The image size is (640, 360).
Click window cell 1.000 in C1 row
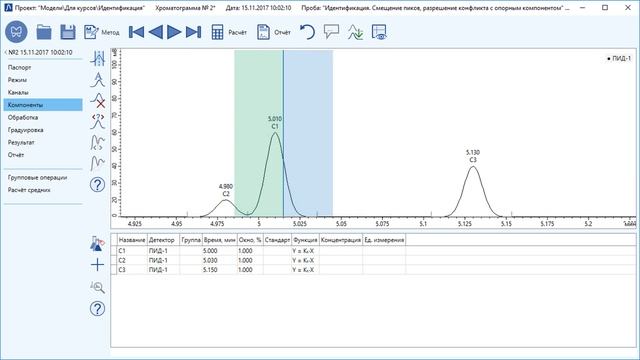tap(250, 251)
